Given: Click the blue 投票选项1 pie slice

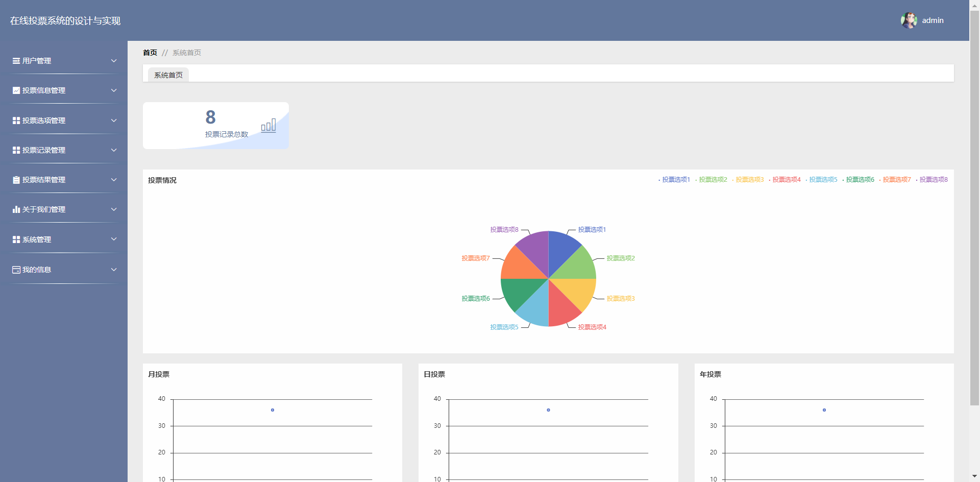Looking at the screenshot, I should click(x=560, y=249).
